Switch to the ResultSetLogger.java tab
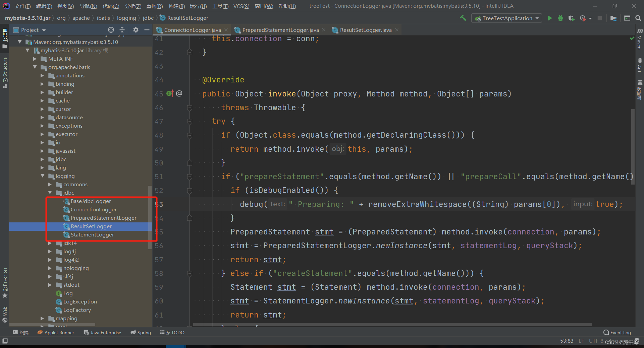The image size is (644, 348). click(366, 30)
